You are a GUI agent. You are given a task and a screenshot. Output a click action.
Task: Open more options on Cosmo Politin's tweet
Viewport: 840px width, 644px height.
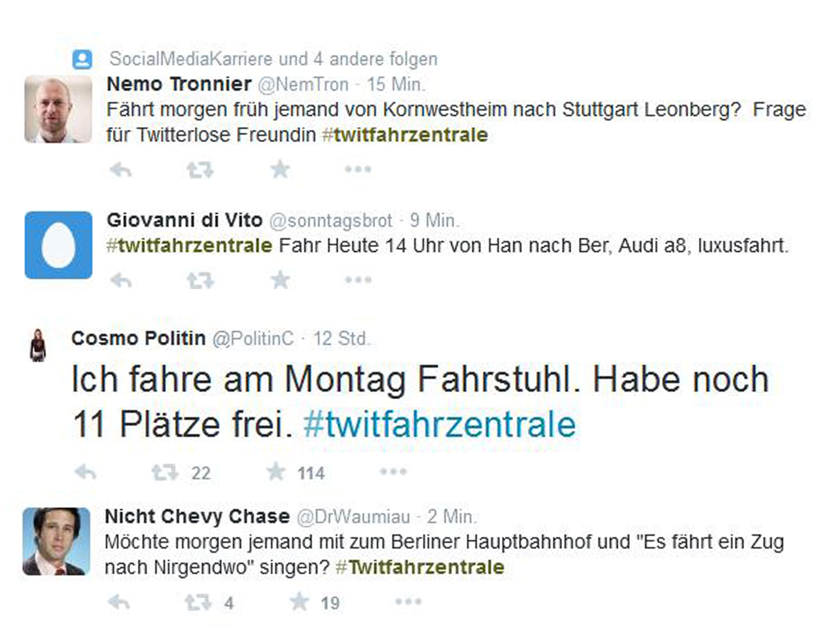[393, 472]
